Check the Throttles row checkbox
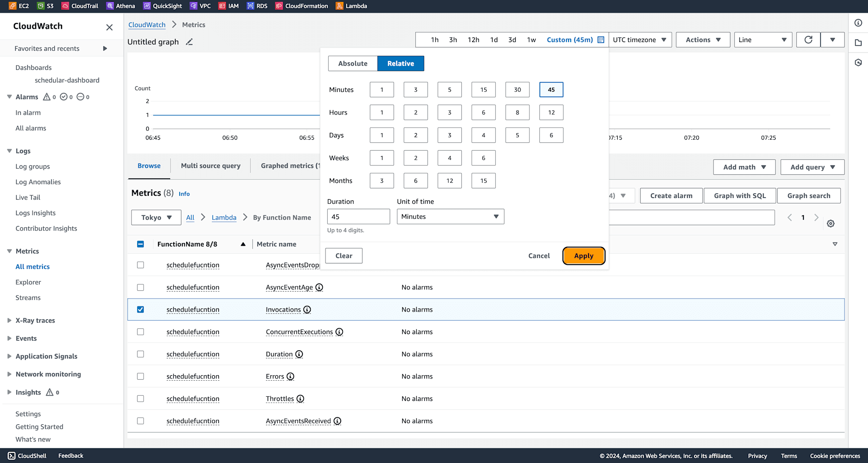The image size is (868, 463). pyautogui.click(x=140, y=398)
